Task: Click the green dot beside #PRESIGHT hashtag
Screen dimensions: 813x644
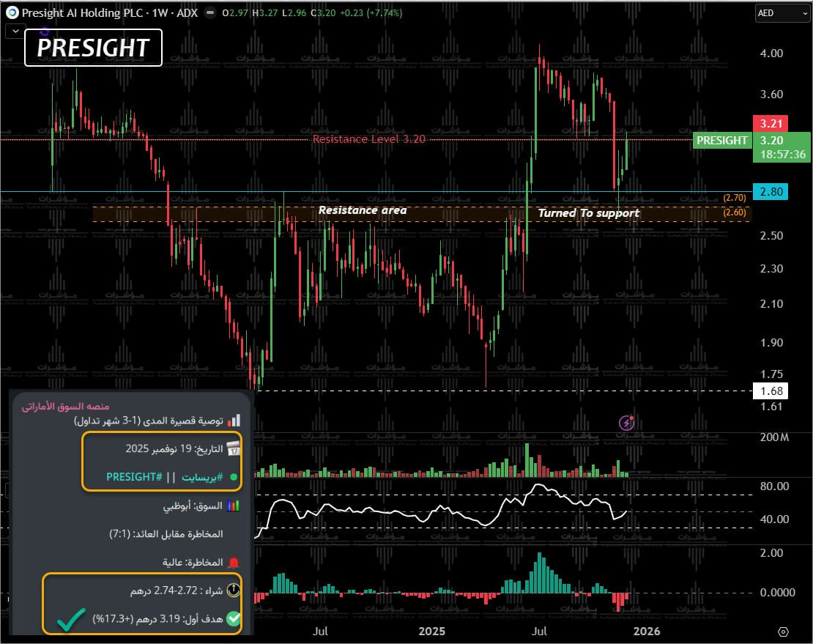Action: point(234,476)
